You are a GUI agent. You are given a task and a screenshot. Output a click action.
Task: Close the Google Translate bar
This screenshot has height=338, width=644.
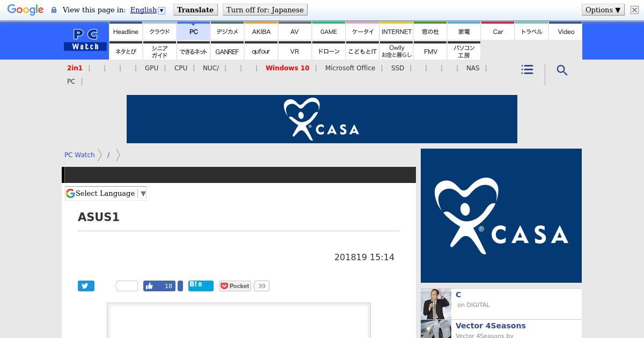point(634,10)
